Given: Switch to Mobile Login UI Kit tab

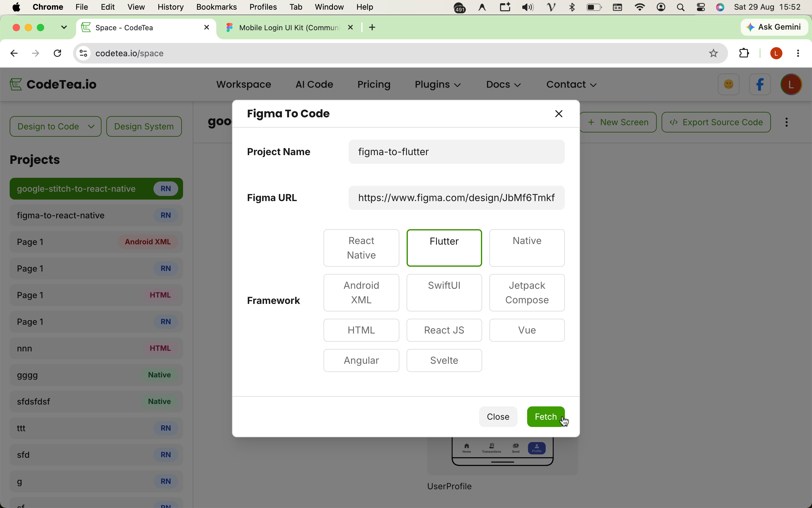Looking at the screenshot, I should [288, 28].
